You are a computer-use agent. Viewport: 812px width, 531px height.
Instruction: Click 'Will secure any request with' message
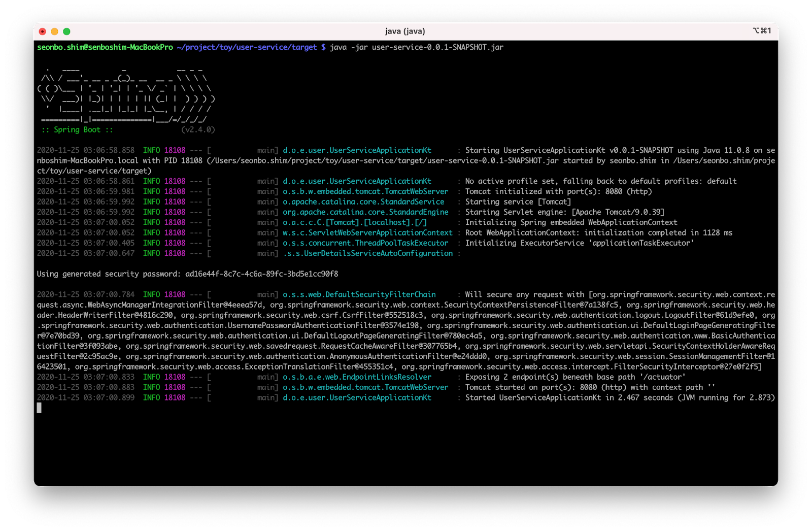[x=525, y=294]
